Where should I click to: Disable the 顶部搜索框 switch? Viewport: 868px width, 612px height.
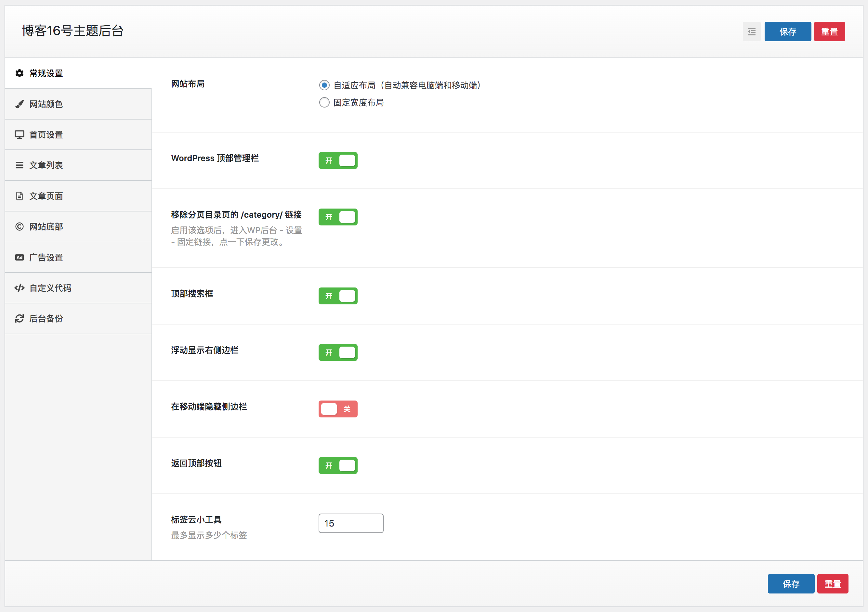338,296
